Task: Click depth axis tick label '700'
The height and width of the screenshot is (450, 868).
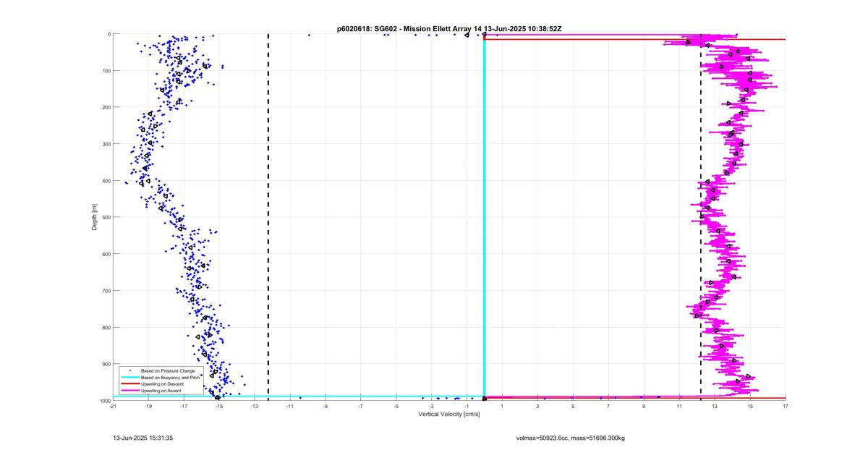Action: click(x=106, y=291)
